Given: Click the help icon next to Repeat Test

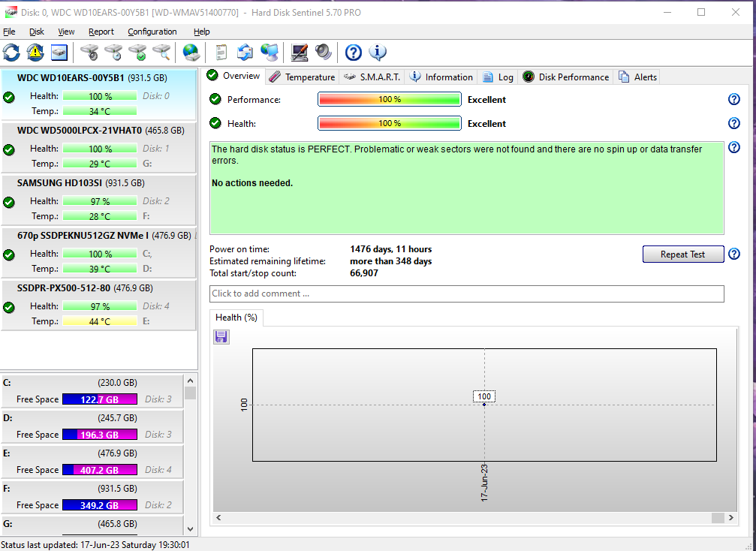Looking at the screenshot, I should click(x=733, y=254).
